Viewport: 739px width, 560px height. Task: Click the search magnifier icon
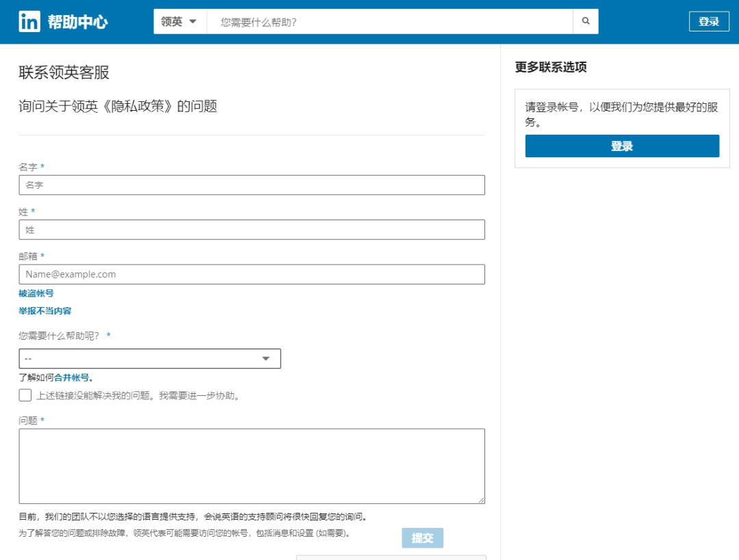(585, 21)
